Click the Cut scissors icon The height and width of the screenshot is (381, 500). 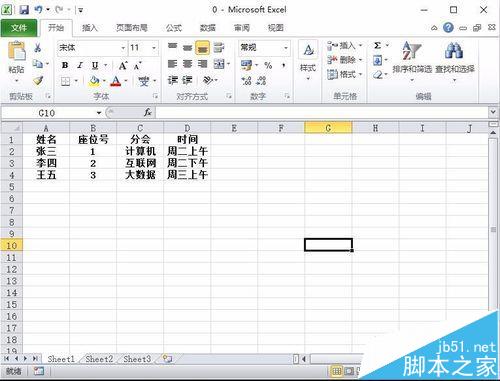pyautogui.click(x=37, y=48)
